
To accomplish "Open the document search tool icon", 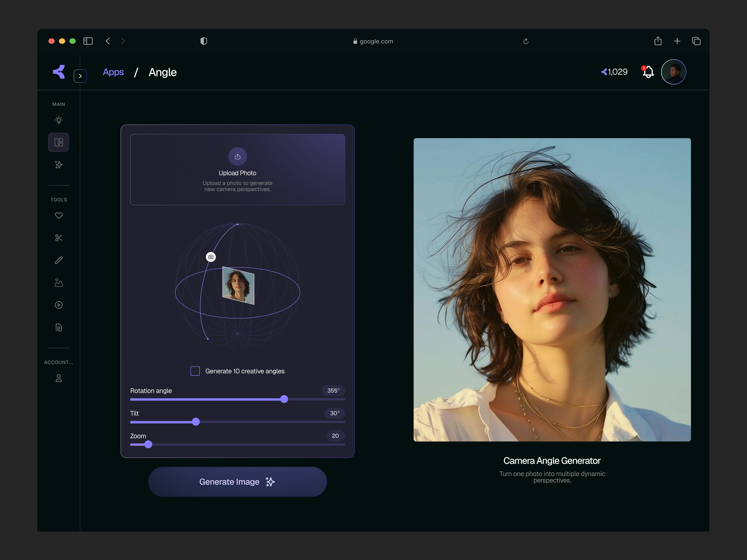I will point(59,327).
